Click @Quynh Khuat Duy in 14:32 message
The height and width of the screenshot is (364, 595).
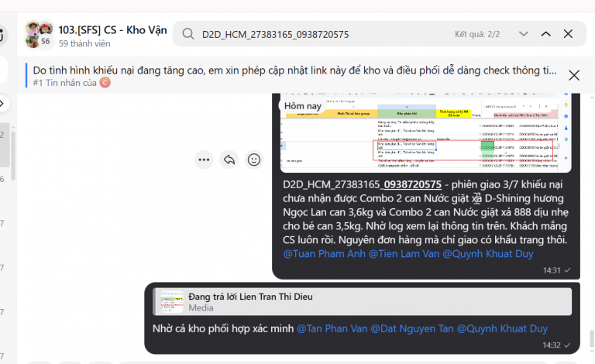click(x=502, y=328)
